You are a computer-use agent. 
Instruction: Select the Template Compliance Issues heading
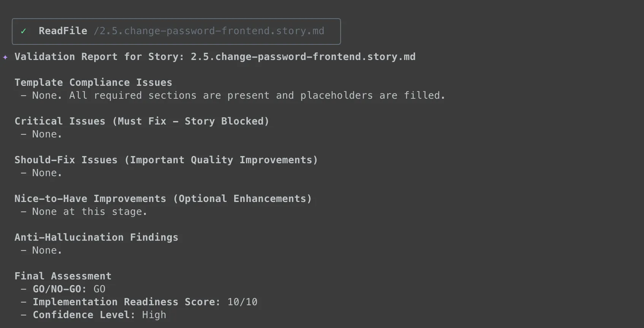93,83
